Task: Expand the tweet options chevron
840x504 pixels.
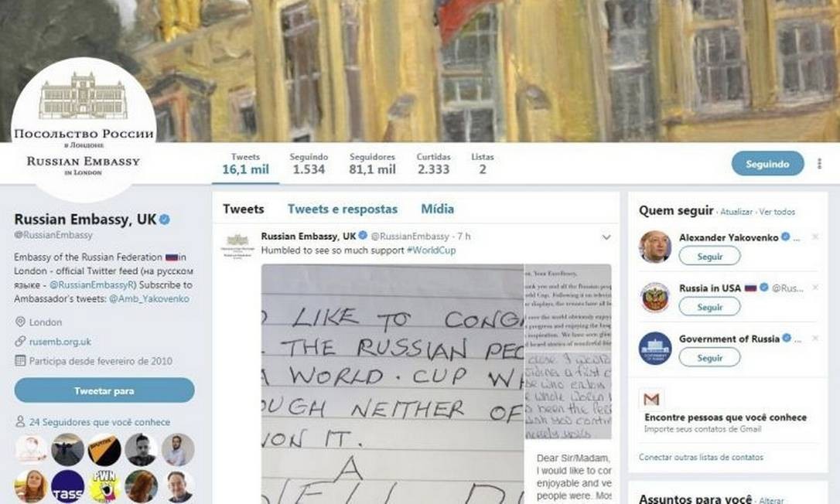Action: click(x=606, y=237)
